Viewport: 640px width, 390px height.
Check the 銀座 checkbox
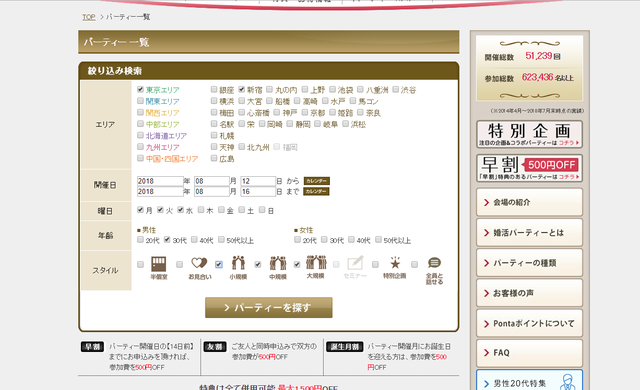214,89
